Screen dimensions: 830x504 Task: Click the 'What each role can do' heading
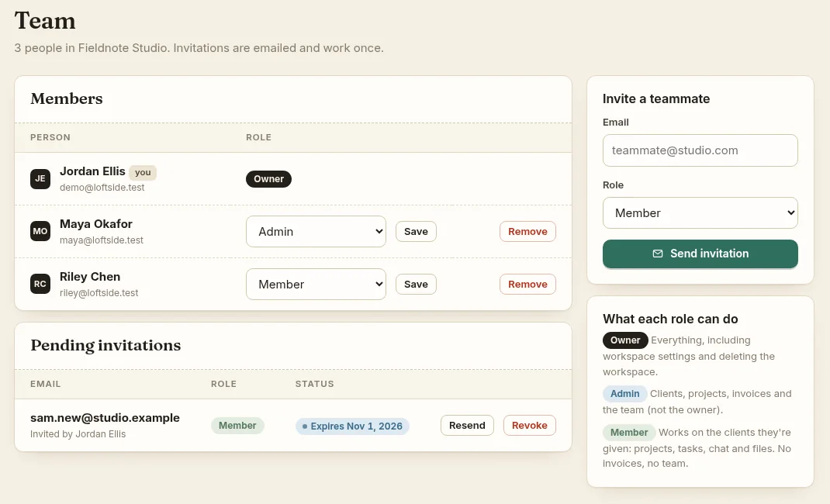[670, 319]
